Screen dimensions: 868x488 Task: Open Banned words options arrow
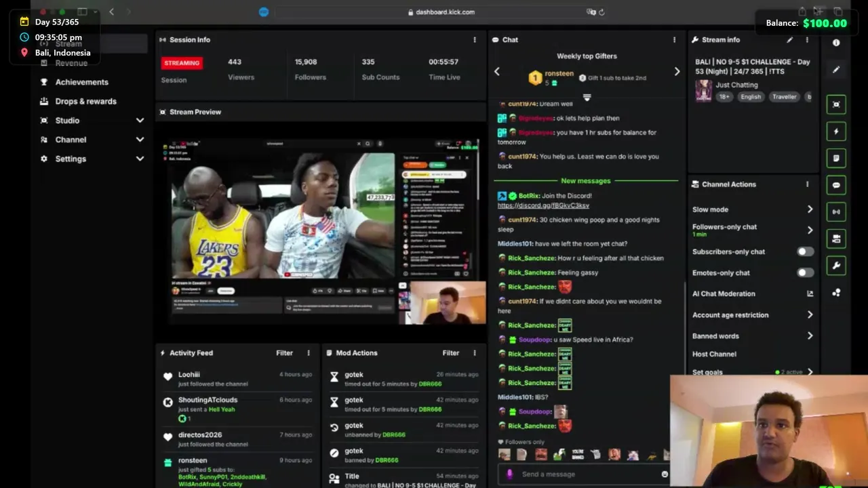[x=810, y=336]
